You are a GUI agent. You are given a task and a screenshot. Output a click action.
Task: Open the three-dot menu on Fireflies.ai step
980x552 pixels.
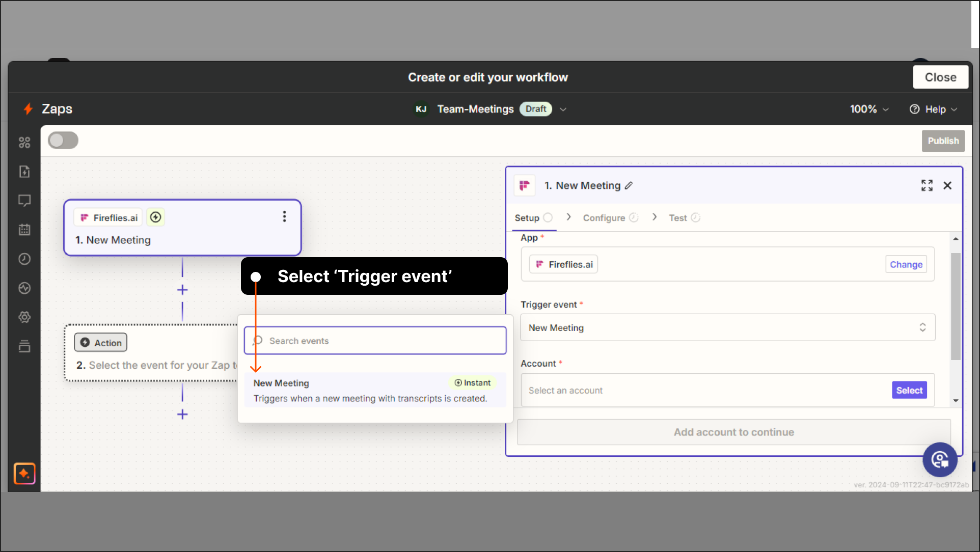[284, 216]
